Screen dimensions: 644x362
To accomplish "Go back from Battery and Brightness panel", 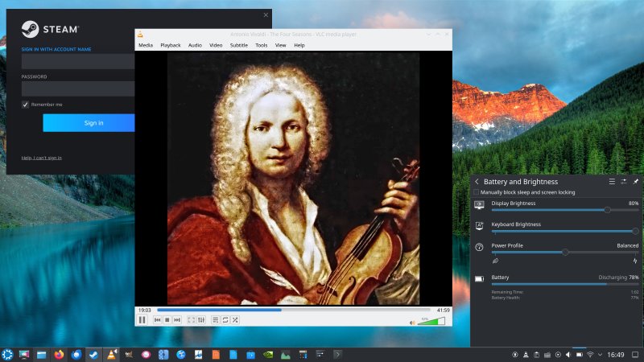I will pos(477,182).
